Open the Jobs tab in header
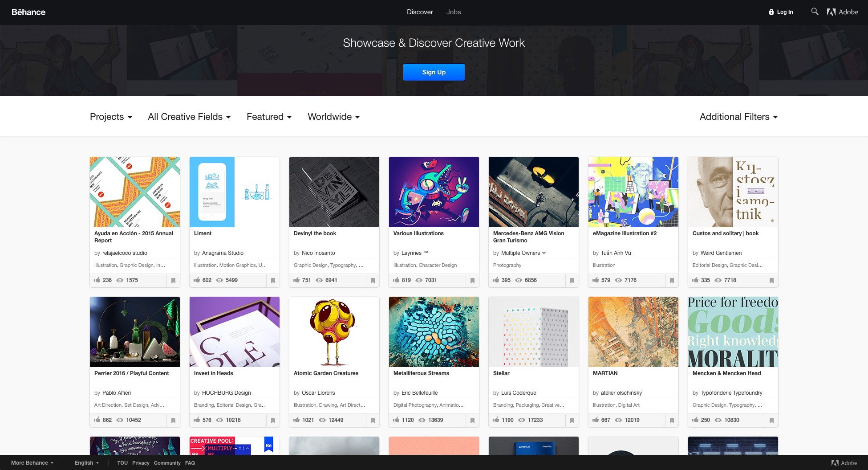 point(454,12)
